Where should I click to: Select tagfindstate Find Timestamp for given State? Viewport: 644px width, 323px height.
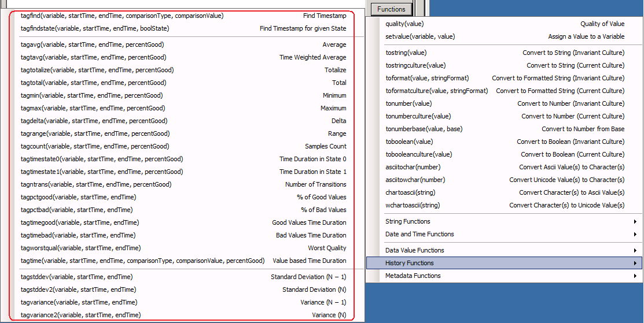[x=183, y=28]
